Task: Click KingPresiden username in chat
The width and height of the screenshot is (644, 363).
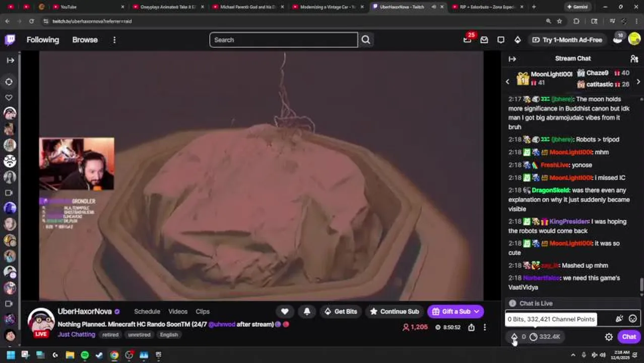Action: pos(569,221)
